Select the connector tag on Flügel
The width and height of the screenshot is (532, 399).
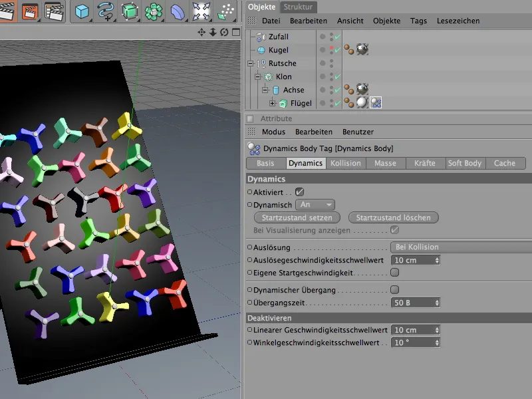tap(375, 103)
